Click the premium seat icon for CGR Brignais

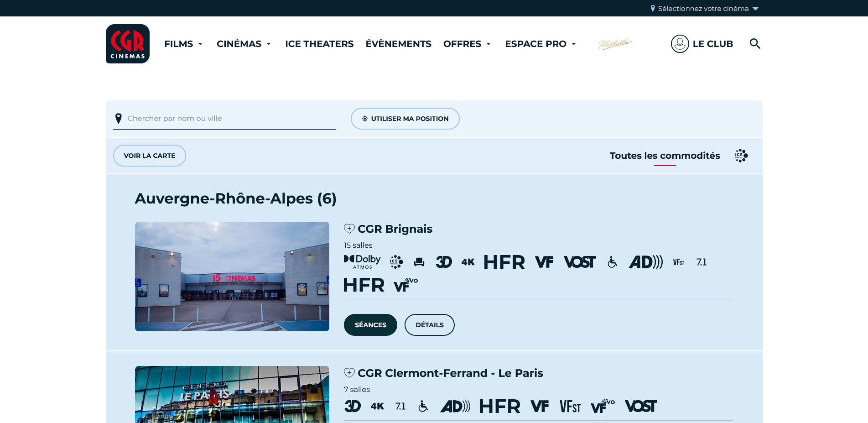pyautogui.click(x=419, y=262)
